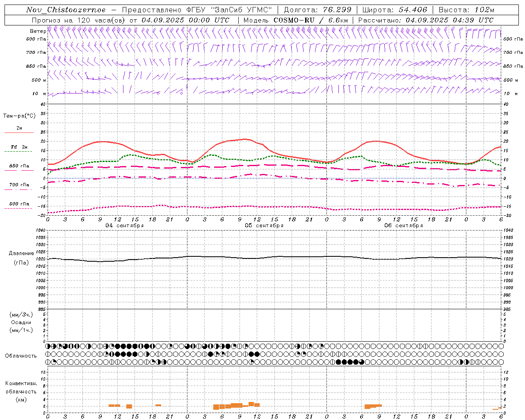Screen dimensions: 525x420
Task: Click the Облачность cloudiness label
Action: pos(21,356)
